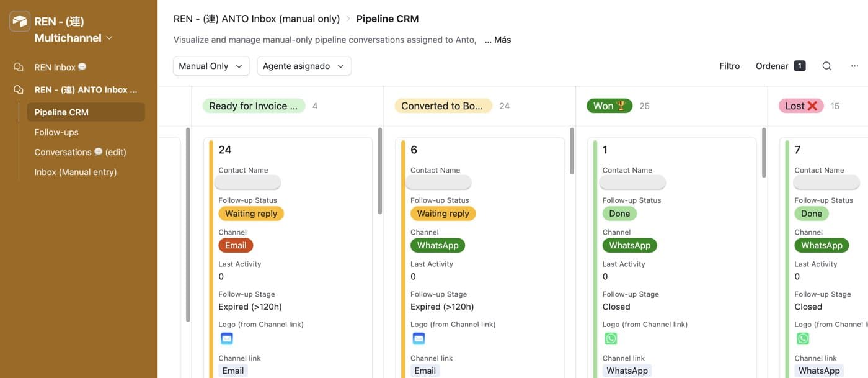The image size is (868, 378).
Task: Click Email channel link chip in card 6
Action: 425,371
